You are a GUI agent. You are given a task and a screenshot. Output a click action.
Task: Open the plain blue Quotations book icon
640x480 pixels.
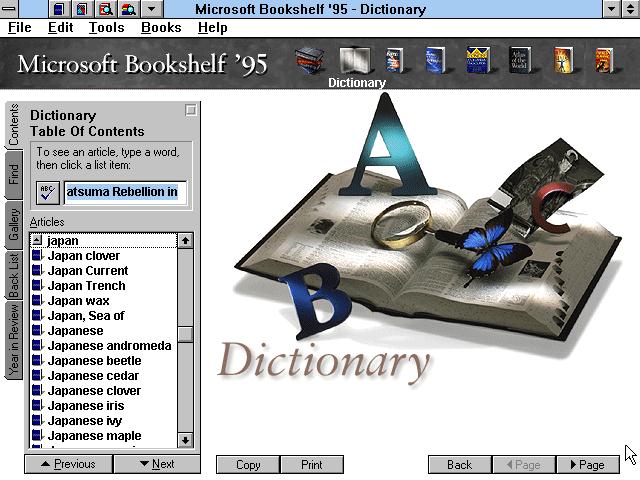click(436, 60)
